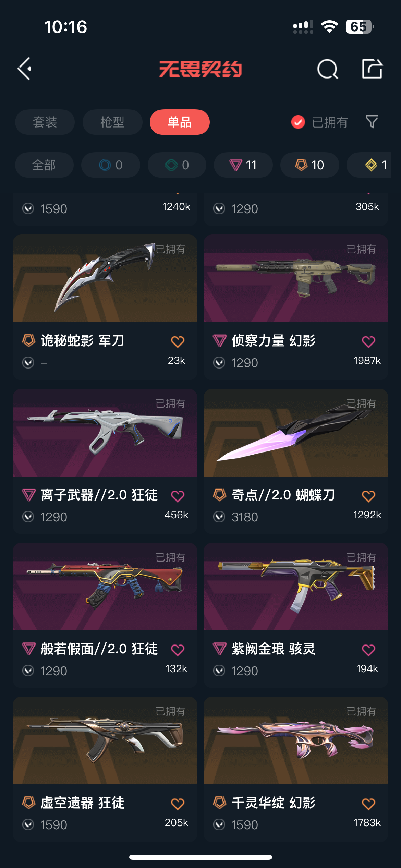Open the search magnifier icon
The width and height of the screenshot is (401, 868).
(328, 69)
